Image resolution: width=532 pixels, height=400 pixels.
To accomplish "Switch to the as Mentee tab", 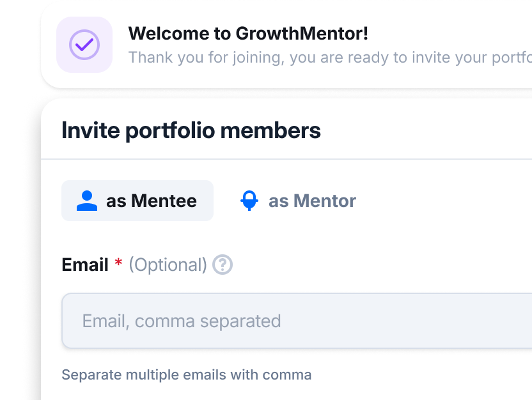I will click(x=137, y=201).
